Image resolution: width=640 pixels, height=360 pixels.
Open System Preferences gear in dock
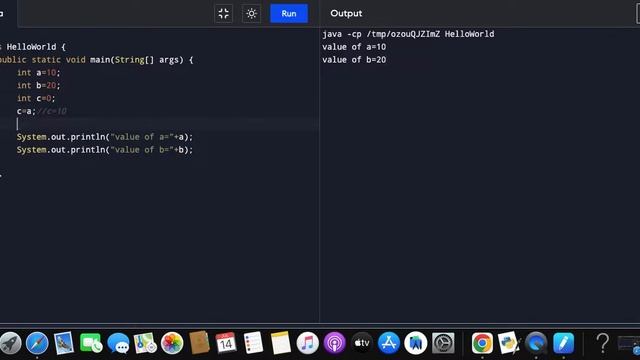pos(443,343)
